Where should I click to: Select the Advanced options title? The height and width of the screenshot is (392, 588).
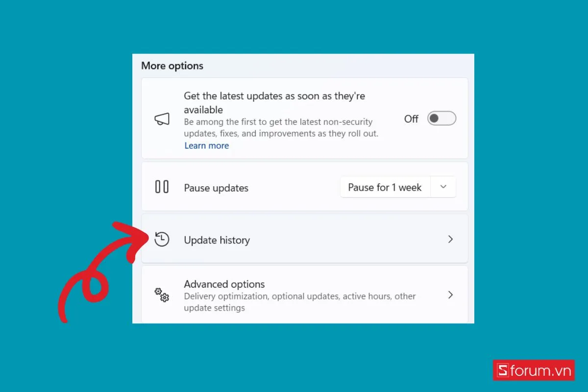(224, 284)
